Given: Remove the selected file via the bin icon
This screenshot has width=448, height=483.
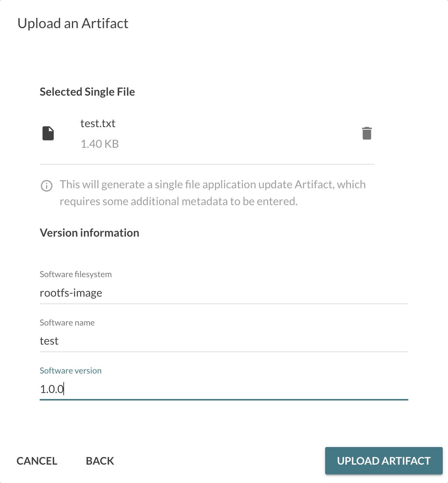Looking at the screenshot, I should [x=367, y=133].
